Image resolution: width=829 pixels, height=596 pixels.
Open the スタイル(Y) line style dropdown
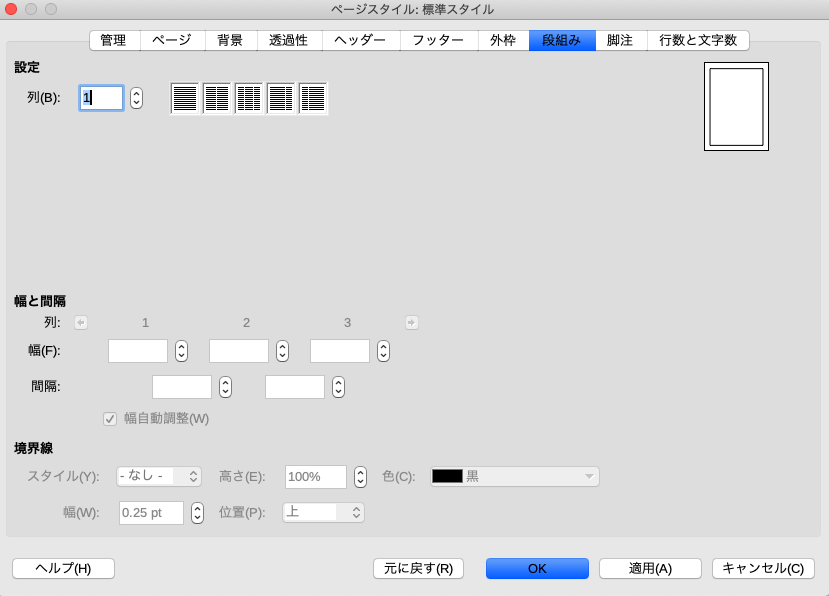tap(159, 476)
